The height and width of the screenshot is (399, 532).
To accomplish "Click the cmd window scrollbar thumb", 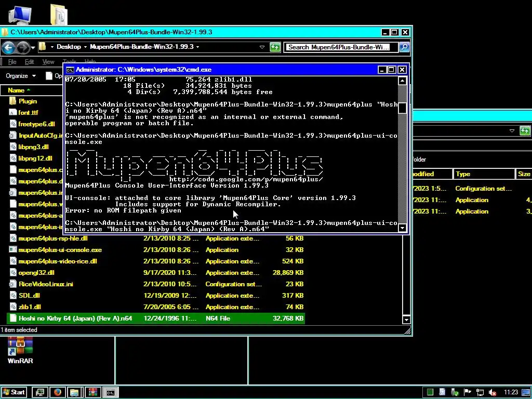I will coord(403,108).
